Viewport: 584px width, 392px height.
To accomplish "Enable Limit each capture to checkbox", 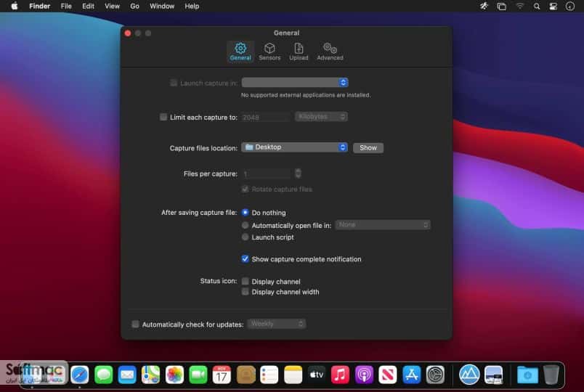I will (x=163, y=117).
